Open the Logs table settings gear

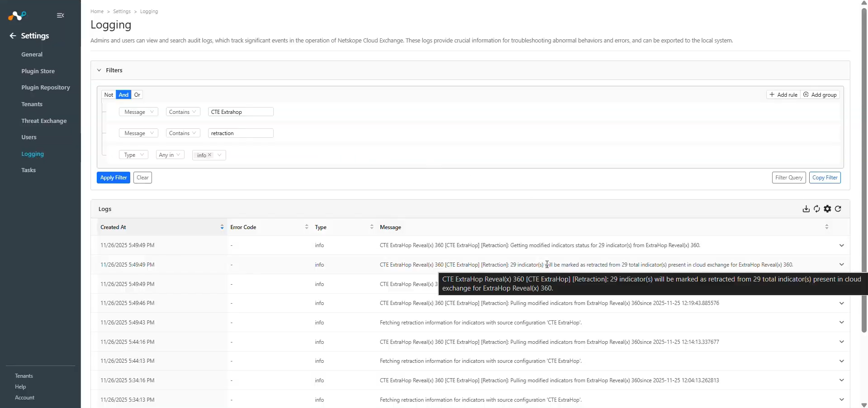(x=828, y=209)
